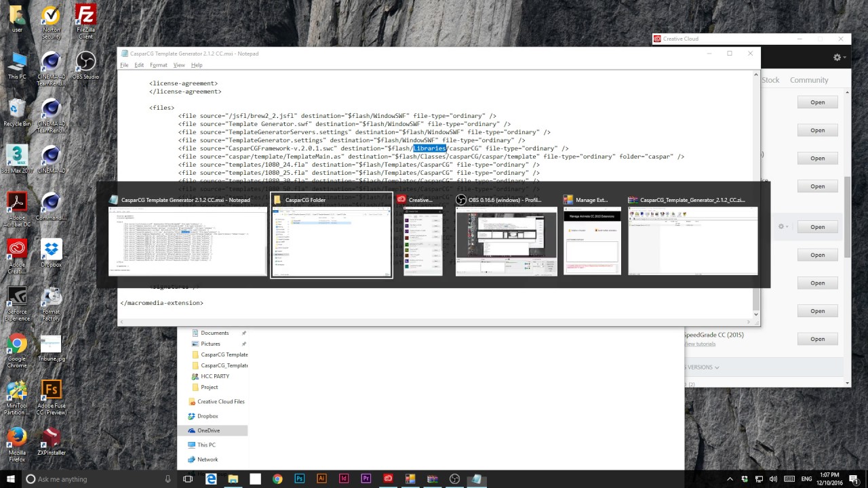Screen dimensions: 868x488
Task: Open the Recycle Bin desktop icon
Action: [17, 113]
